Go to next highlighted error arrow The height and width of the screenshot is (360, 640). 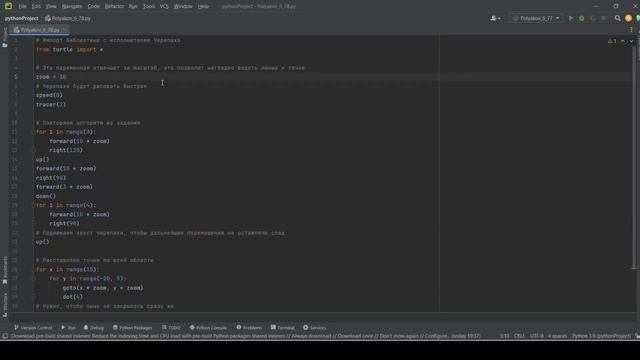(631, 41)
